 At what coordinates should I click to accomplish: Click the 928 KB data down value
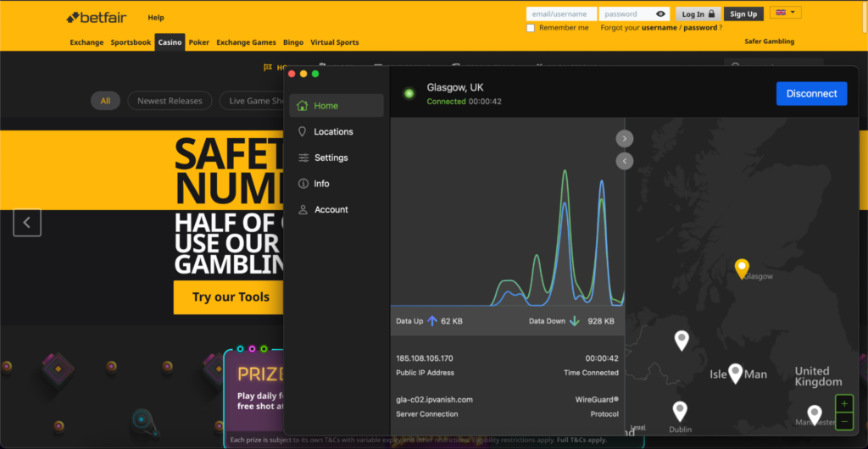601,321
